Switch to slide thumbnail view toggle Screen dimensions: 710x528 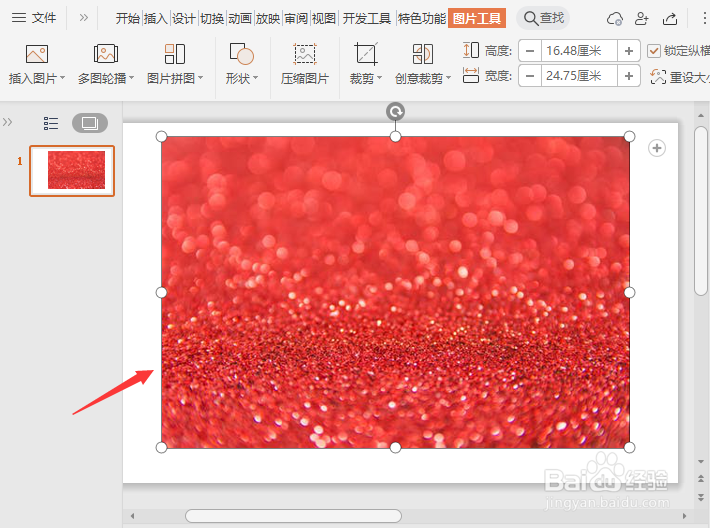click(90, 123)
